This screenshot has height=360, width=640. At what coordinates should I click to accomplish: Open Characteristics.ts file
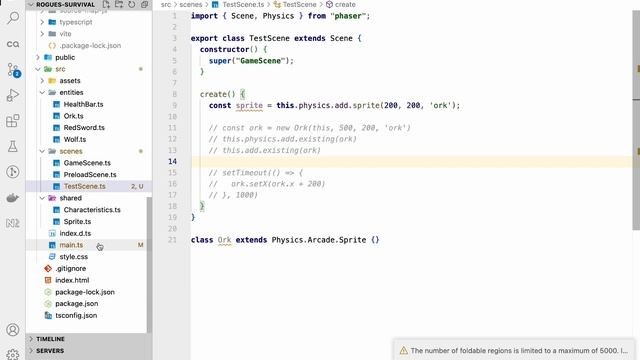92,209
